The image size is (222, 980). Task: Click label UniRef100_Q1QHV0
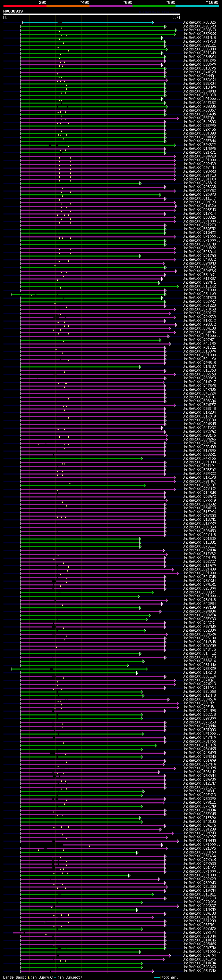pyautogui.click(x=199, y=88)
